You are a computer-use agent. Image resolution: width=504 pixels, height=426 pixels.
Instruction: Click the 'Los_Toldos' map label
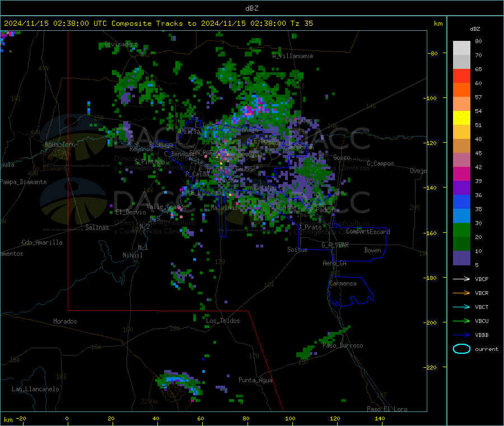[223, 321]
